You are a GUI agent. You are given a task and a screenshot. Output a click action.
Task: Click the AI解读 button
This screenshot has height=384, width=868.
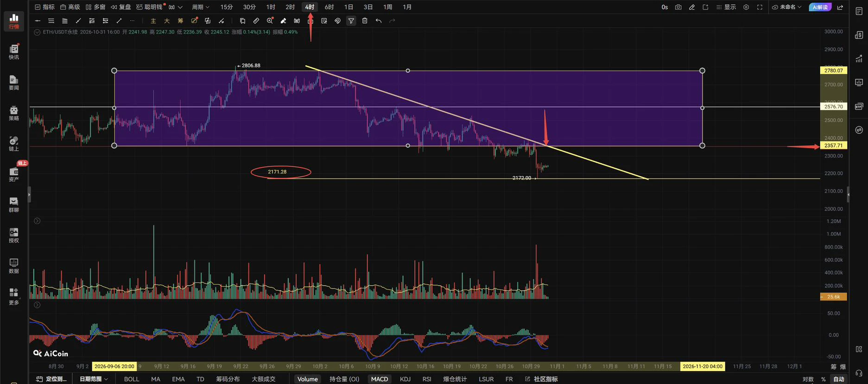pyautogui.click(x=820, y=7)
